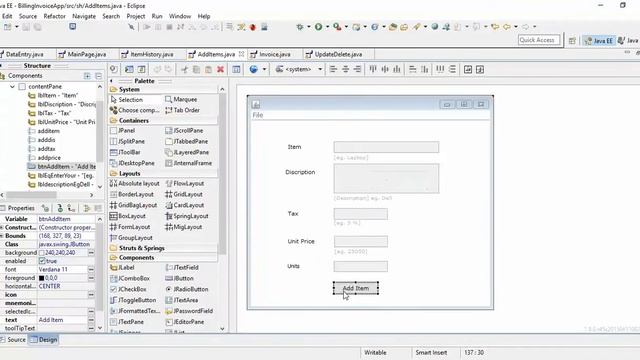The image size is (640, 360).
Task: Click the Structure tree horizontal scrollbar
Action: (31, 195)
